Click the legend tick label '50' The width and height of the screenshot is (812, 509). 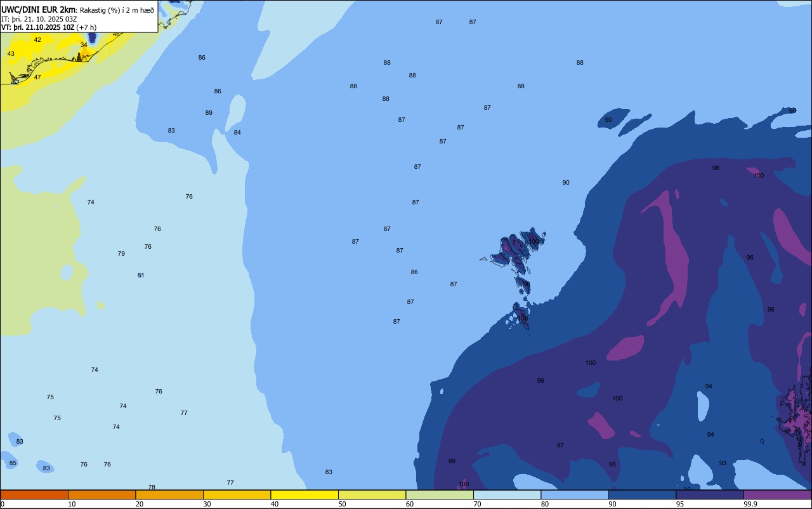(x=343, y=504)
